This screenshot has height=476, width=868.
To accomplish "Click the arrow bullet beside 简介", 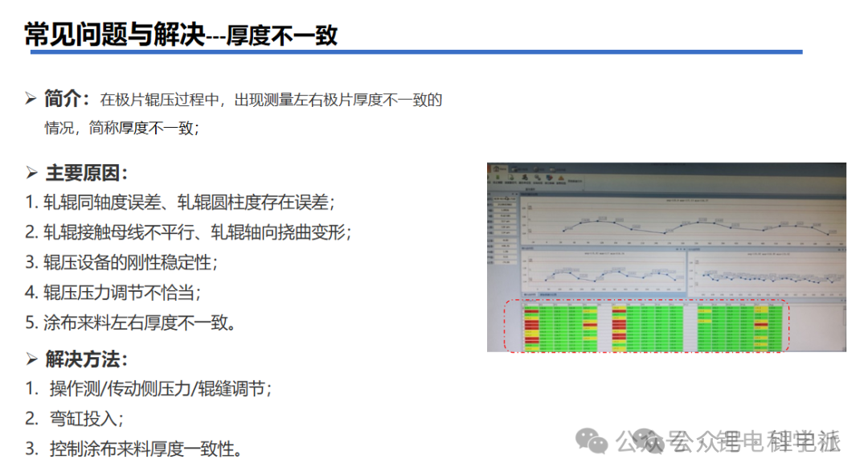I will pos(31,100).
